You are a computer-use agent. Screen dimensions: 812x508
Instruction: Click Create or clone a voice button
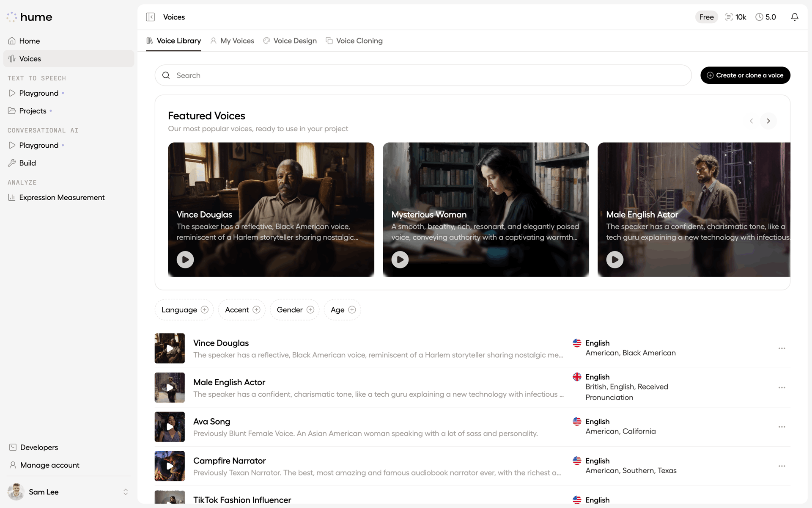(745, 75)
